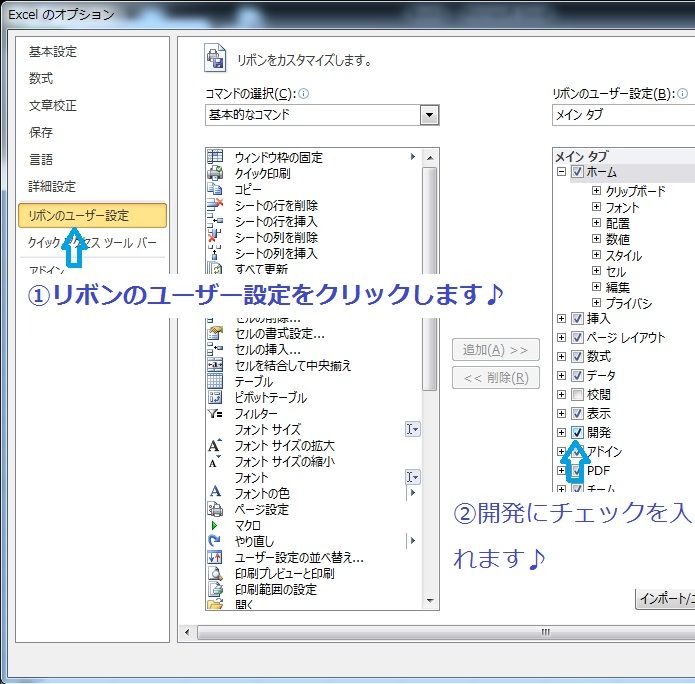
Task: Click the command list scroll-down arrow
Action: coord(430,601)
